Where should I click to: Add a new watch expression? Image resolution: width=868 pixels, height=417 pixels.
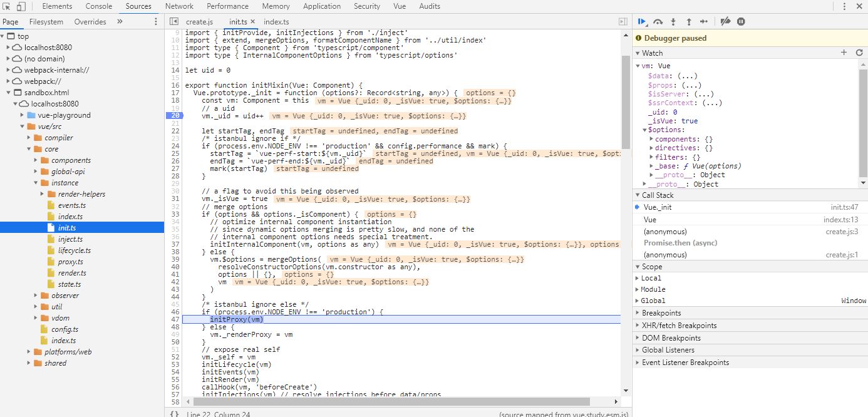[x=844, y=53]
